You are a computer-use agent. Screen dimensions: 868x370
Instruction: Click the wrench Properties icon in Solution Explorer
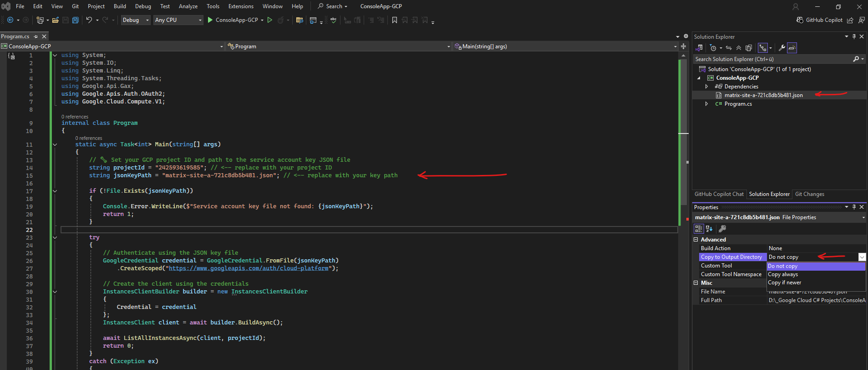click(782, 48)
